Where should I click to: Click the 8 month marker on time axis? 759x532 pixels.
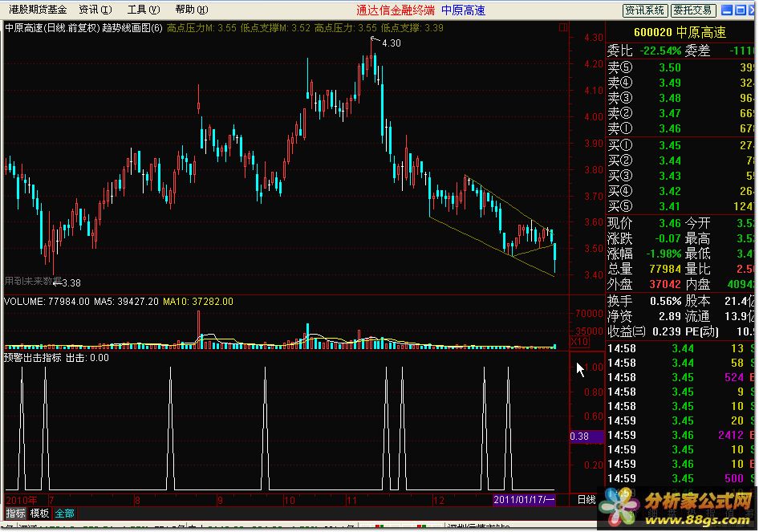point(137,500)
